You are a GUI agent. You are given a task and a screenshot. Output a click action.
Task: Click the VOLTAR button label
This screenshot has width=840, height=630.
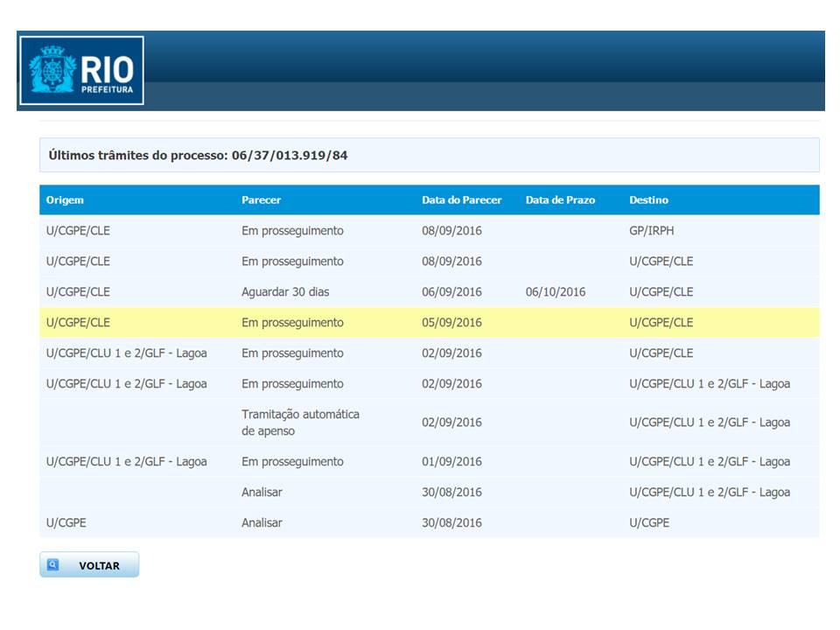(x=99, y=566)
